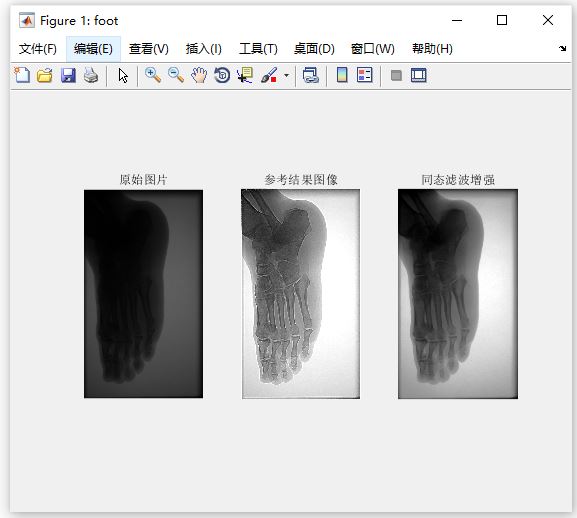
Task: Select the Pan hand tool
Action: 199,75
